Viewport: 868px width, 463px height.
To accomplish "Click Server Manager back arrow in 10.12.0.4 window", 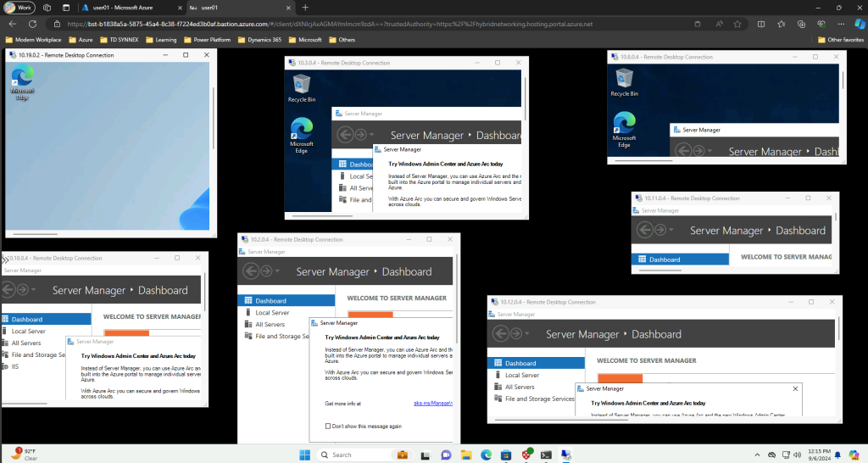I will point(500,334).
